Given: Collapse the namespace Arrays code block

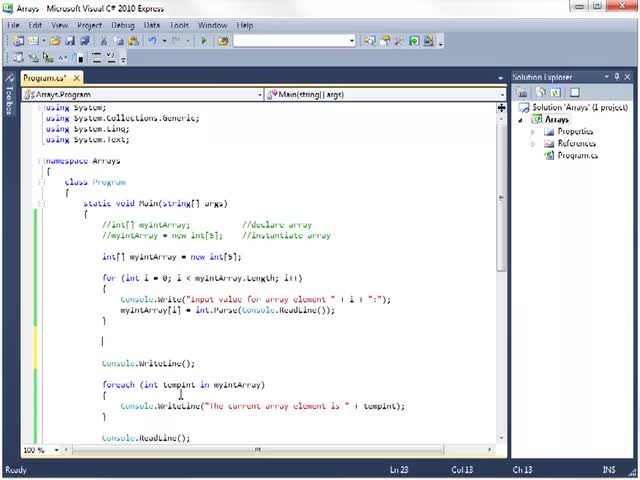Looking at the screenshot, I should pyautogui.click(x=42, y=161).
